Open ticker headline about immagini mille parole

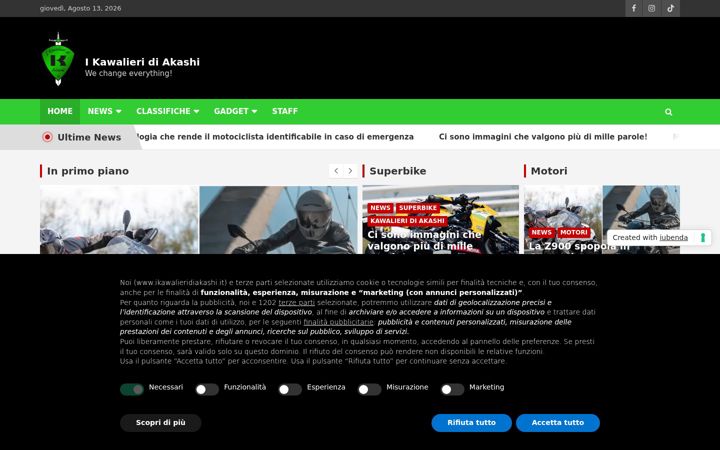point(543,137)
